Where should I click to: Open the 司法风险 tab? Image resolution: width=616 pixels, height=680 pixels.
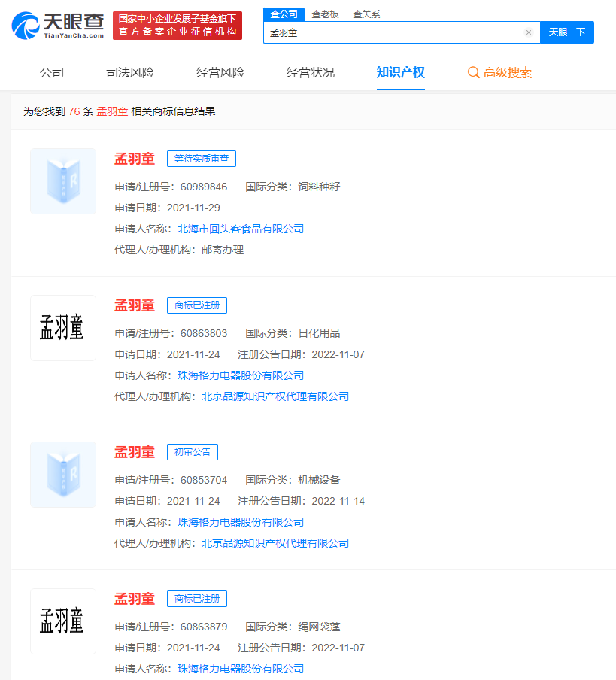pyautogui.click(x=130, y=72)
